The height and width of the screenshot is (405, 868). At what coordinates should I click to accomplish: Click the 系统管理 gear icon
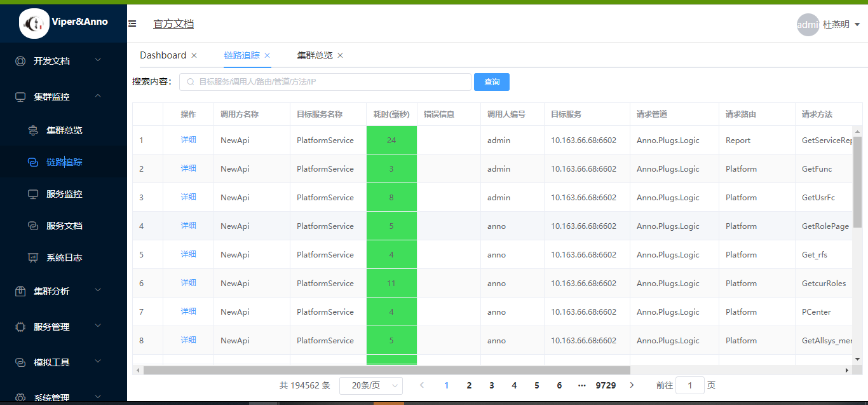point(20,397)
